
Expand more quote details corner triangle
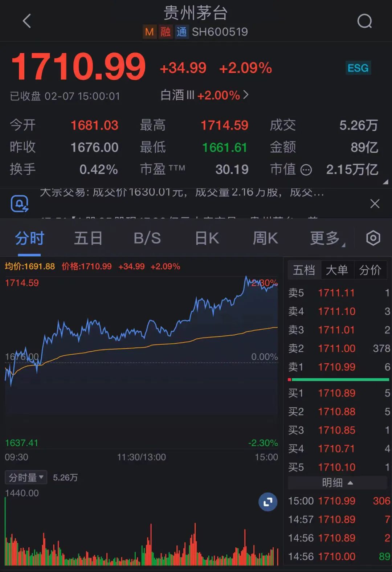[x=385, y=182]
